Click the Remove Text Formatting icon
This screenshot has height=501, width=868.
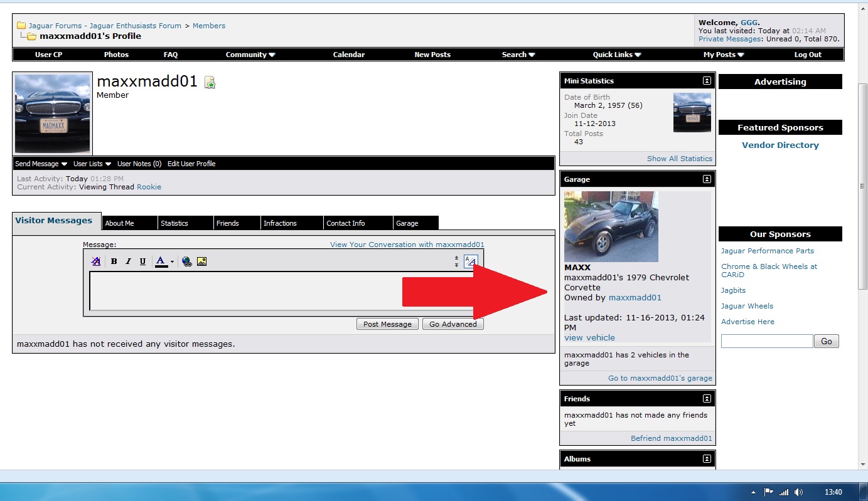pyautogui.click(x=96, y=261)
